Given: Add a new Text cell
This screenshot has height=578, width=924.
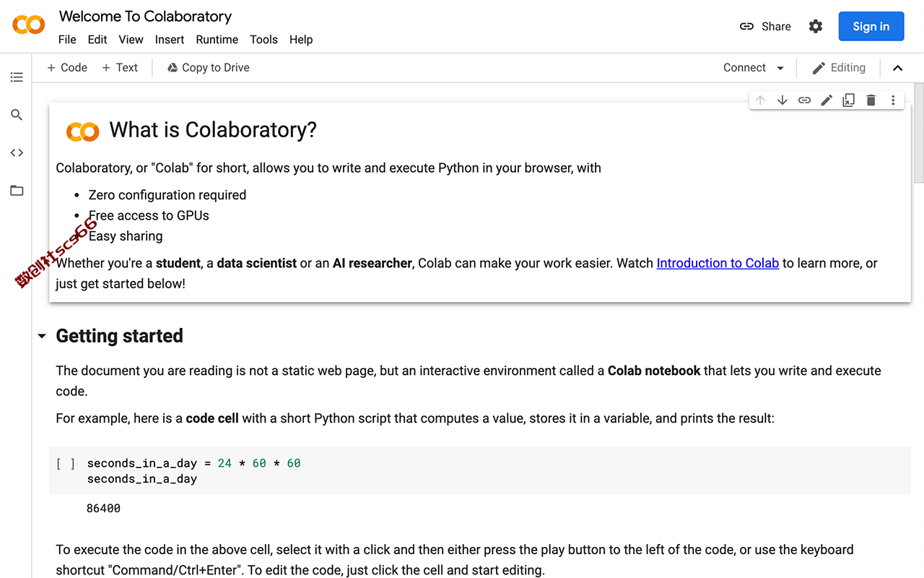Looking at the screenshot, I should tap(120, 68).
